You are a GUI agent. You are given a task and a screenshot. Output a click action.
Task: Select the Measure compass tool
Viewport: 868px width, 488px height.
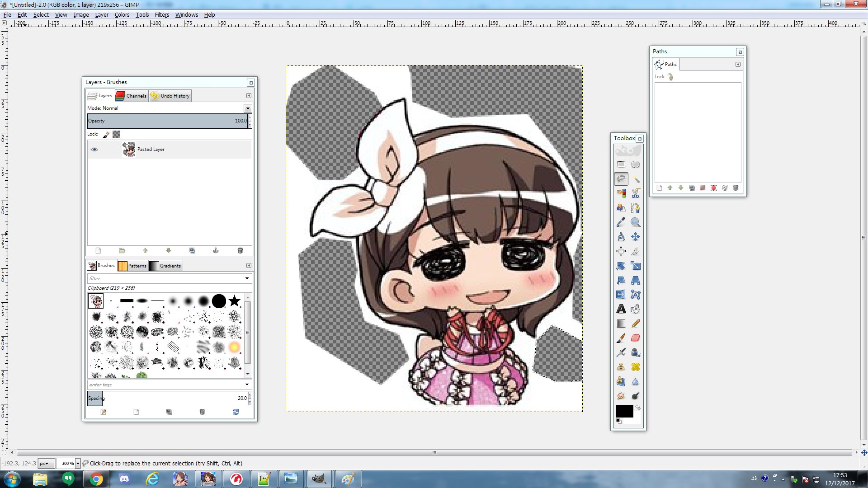coord(621,237)
